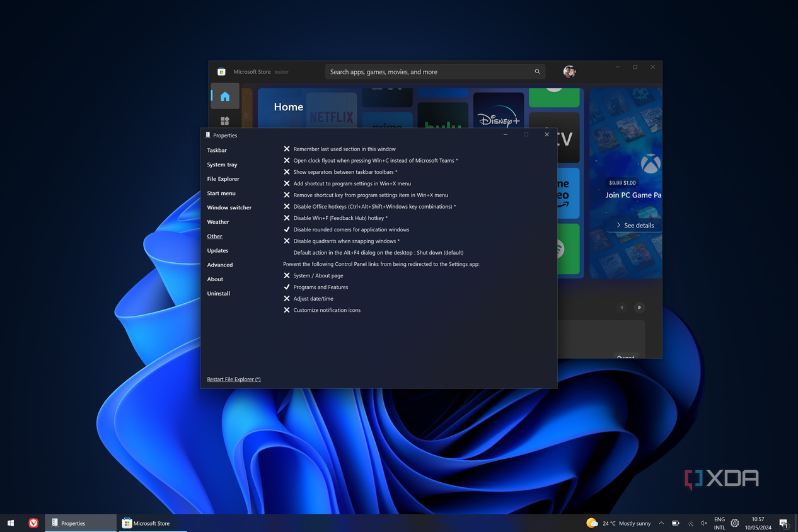Click Microsoft Store logo in title bar
Viewport: 798px width, 532px height.
pos(222,72)
